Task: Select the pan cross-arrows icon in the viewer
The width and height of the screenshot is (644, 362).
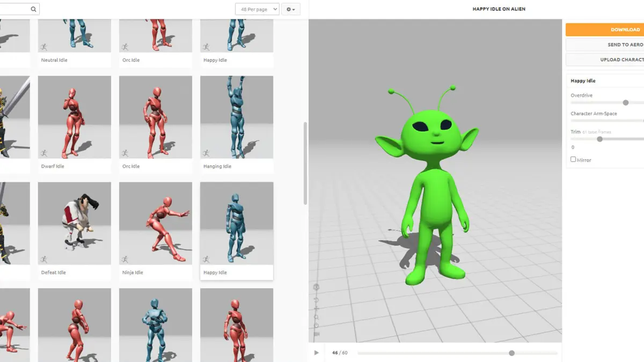Action: [316, 308]
